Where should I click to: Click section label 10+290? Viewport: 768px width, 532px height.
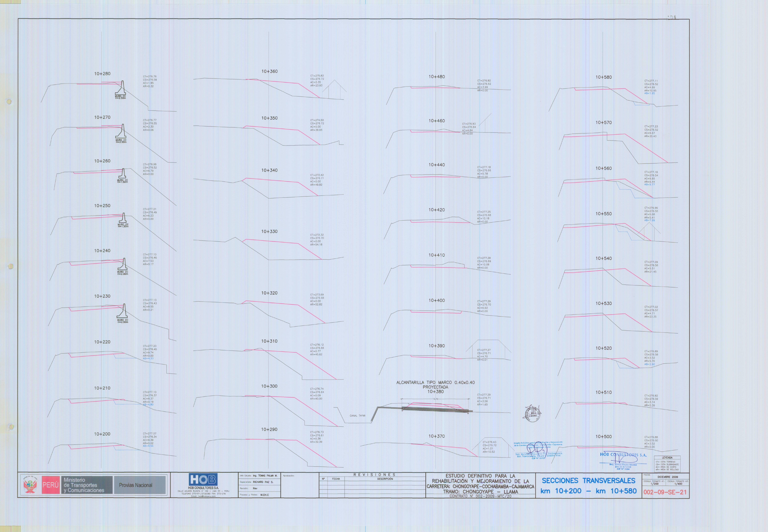coord(269,429)
